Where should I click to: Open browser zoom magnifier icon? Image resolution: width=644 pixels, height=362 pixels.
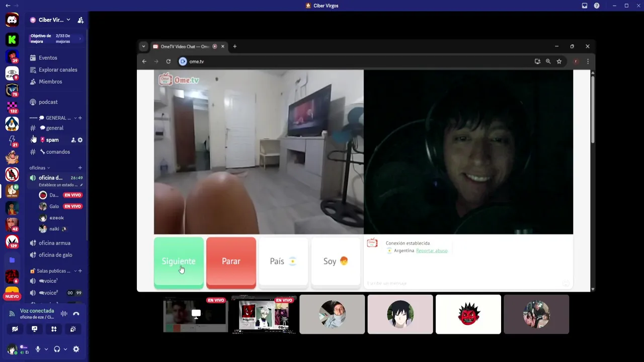click(548, 61)
